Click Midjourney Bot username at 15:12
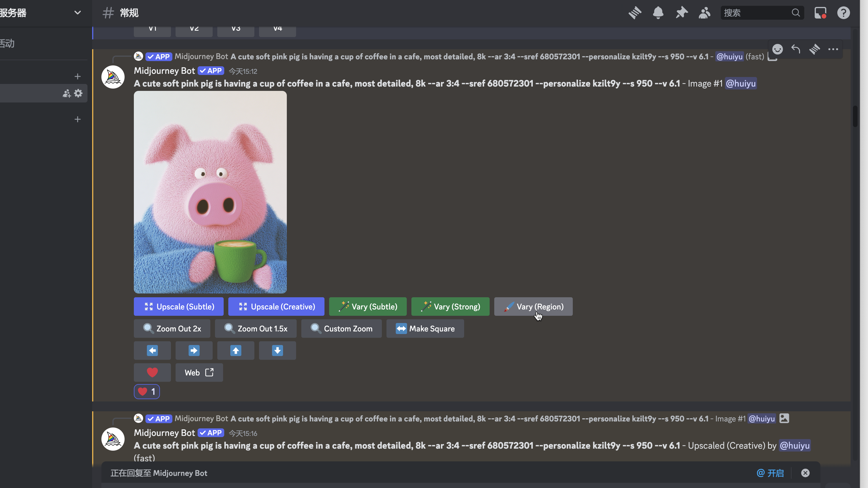The width and height of the screenshot is (868, 488). point(165,71)
